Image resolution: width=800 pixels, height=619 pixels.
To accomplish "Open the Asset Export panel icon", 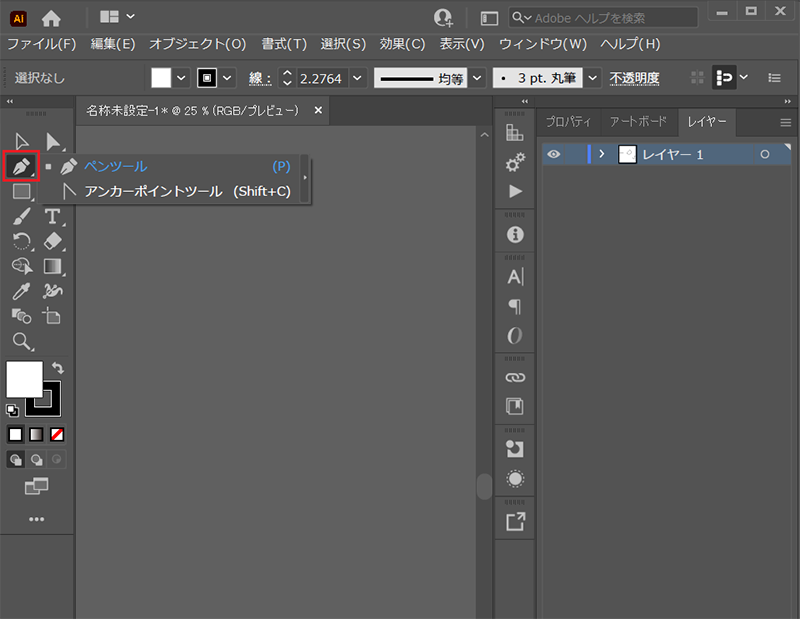I will [x=515, y=522].
